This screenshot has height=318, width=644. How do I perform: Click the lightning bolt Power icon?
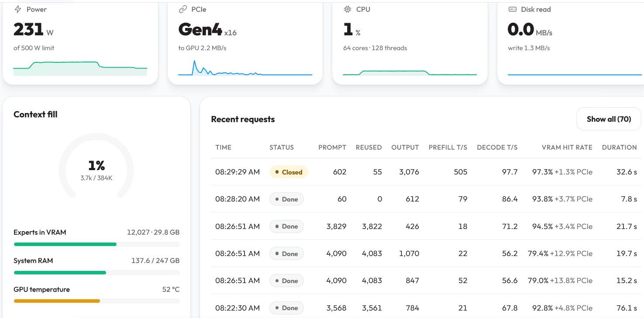[x=18, y=9]
